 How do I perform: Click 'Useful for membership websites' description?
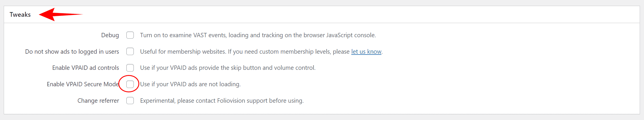tap(261, 52)
